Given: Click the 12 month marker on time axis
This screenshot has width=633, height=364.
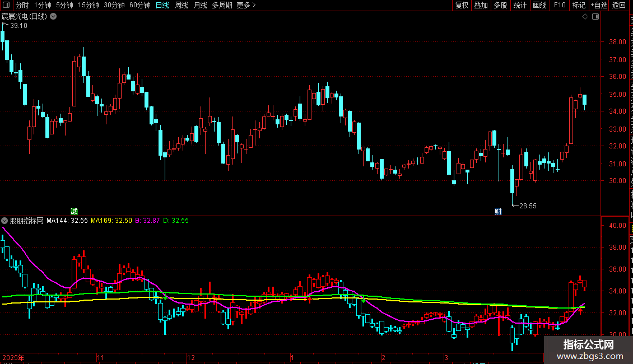Looking at the screenshot, I should tap(191, 357).
